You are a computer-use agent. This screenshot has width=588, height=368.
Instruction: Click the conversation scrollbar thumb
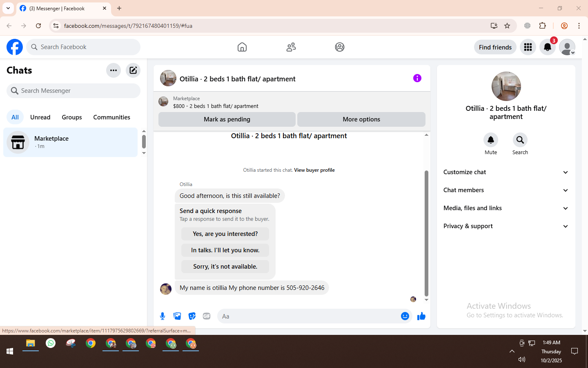426,233
